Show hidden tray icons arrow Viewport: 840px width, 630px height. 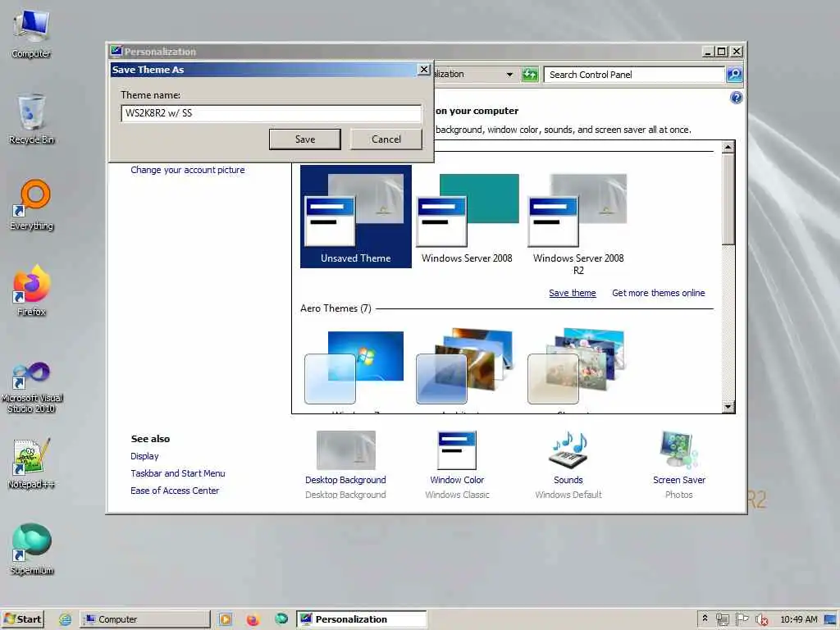pos(705,619)
